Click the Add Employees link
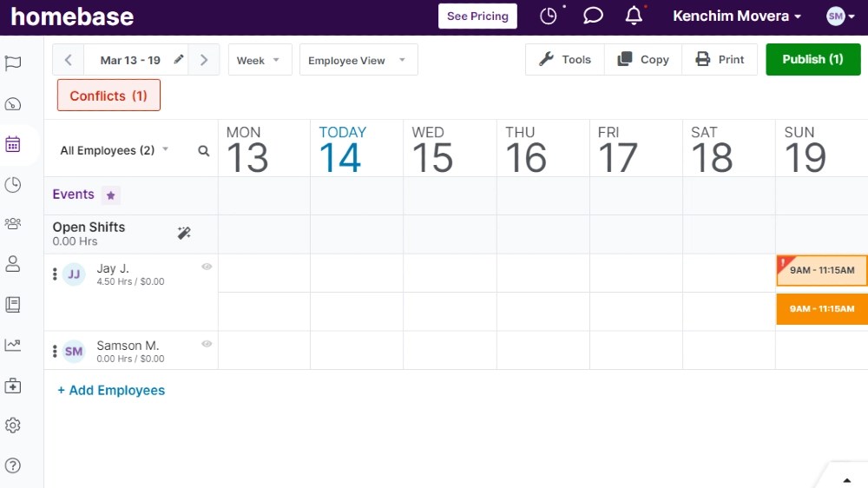 pos(111,391)
